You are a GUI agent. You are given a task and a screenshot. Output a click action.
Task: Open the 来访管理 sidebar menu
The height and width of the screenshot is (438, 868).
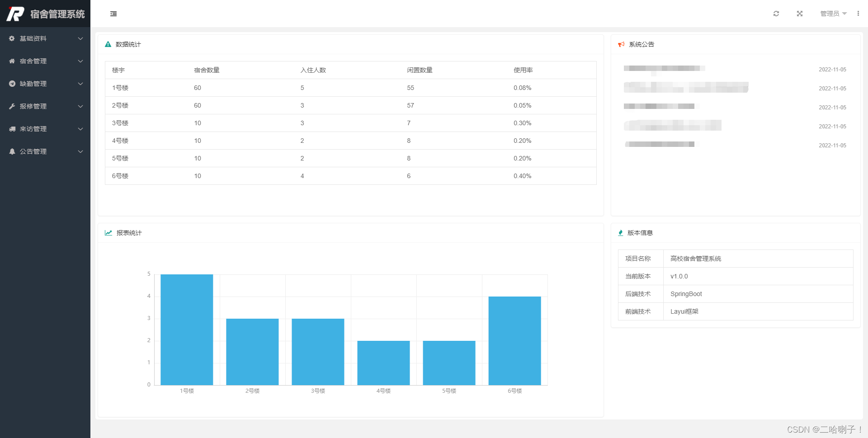click(45, 129)
